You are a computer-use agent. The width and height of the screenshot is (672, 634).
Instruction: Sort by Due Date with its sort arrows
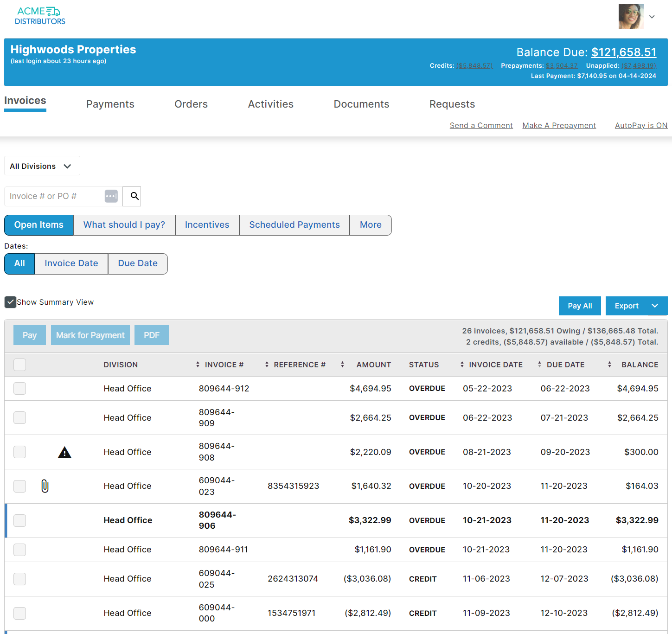539,365
